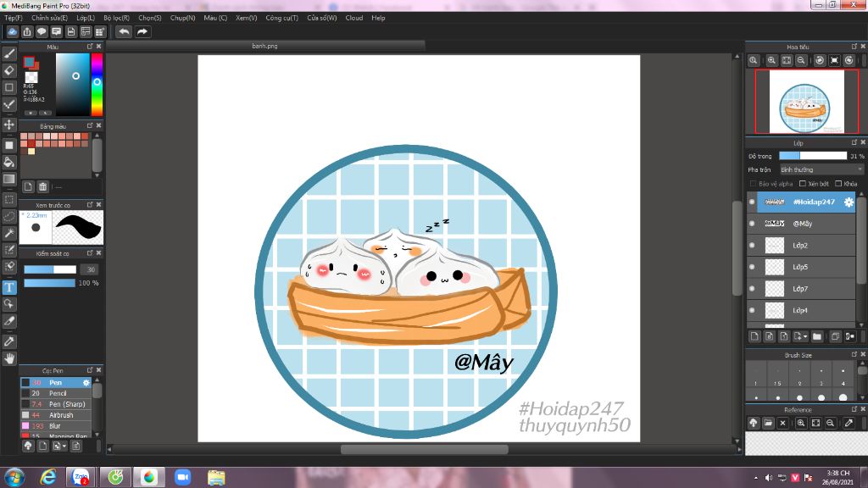This screenshot has height=488, width=868.
Task: Zoom in on the navigator panel
Action: coord(771,60)
